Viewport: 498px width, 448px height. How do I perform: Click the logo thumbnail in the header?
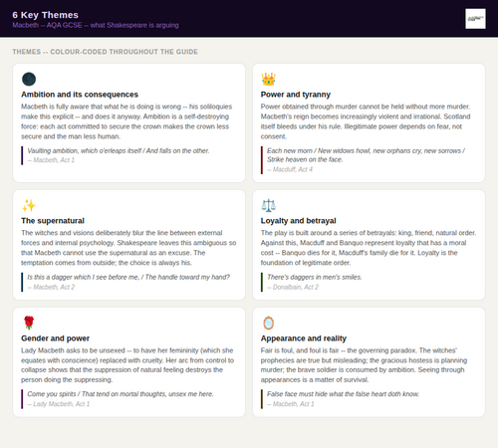[x=475, y=19]
